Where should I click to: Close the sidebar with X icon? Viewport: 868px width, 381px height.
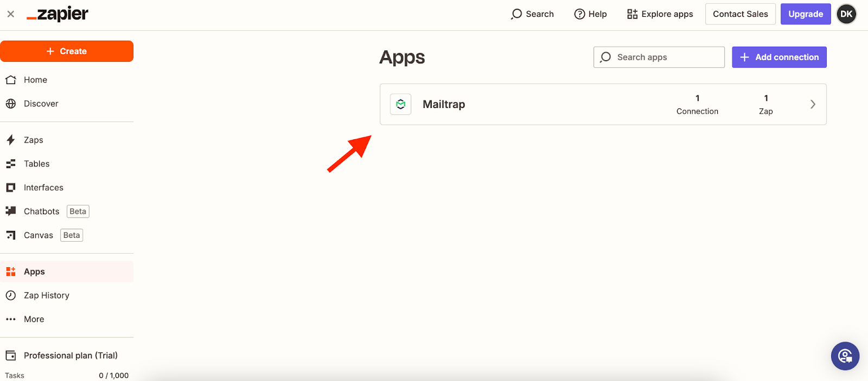click(11, 14)
